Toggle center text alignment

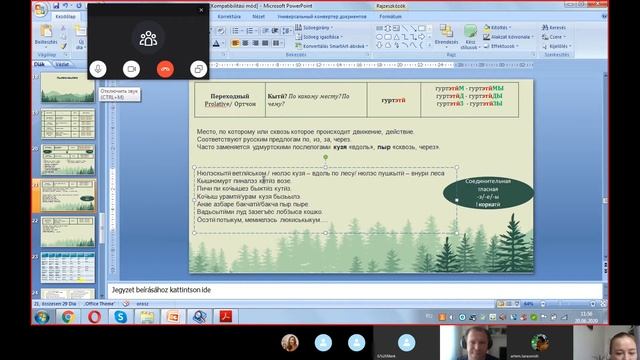pos(245,43)
